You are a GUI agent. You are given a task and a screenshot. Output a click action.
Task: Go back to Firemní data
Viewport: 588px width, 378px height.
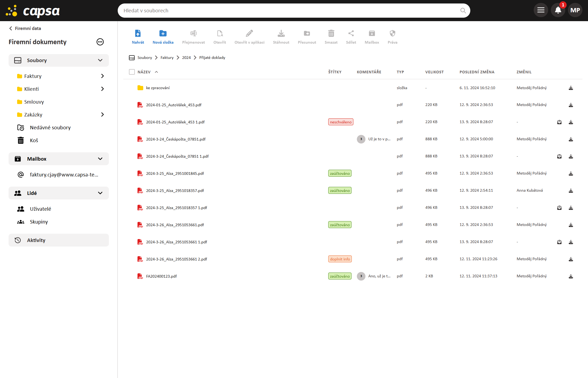point(25,28)
